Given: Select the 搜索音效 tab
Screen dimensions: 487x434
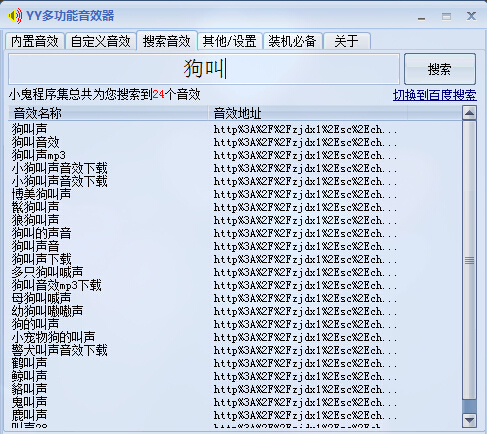Looking at the screenshot, I should [167, 41].
